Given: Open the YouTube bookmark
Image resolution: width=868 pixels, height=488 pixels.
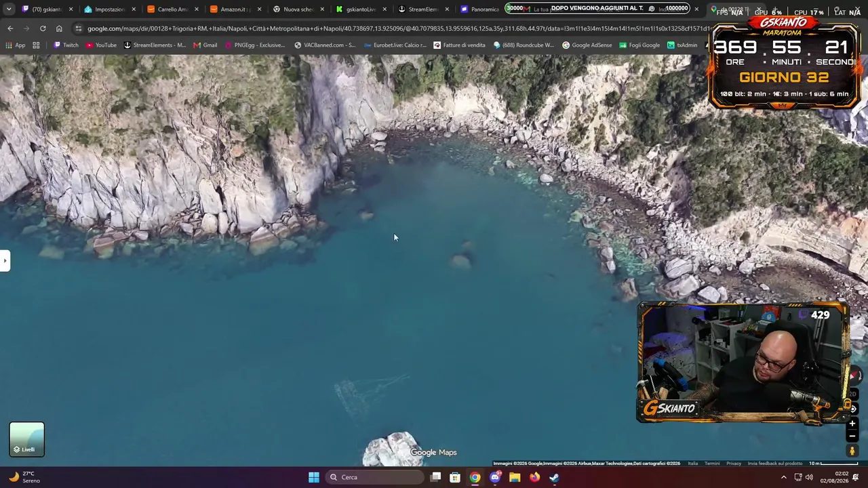Looking at the screenshot, I should tap(101, 45).
